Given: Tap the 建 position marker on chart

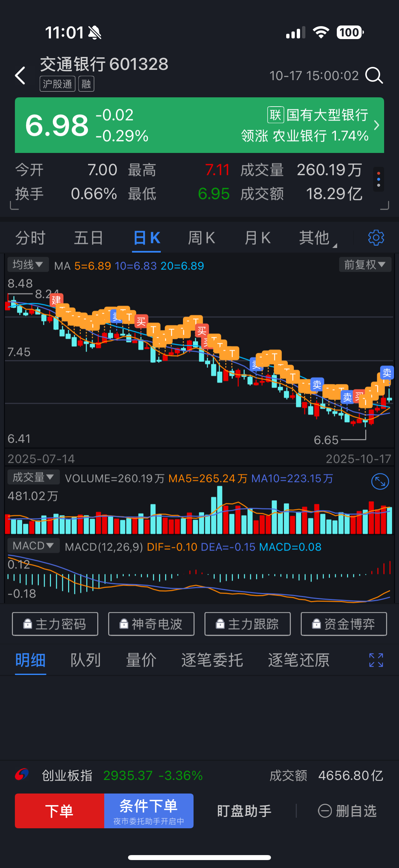Looking at the screenshot, I should (x=56, y=300).
